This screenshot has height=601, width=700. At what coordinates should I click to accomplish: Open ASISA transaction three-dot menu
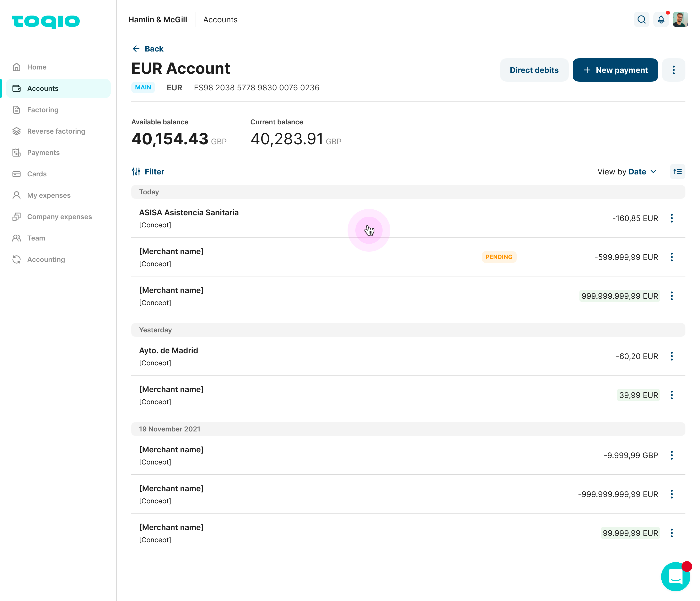[x=672, y=218]
